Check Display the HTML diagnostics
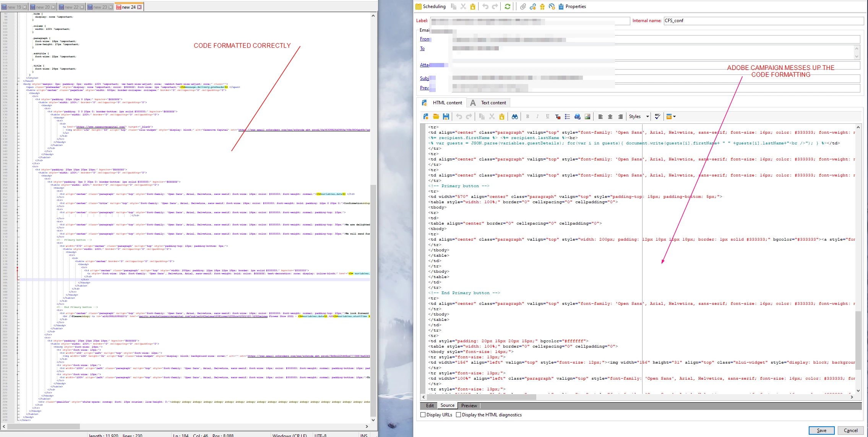This screenshot has height=437, width=868. coord(458,414)
